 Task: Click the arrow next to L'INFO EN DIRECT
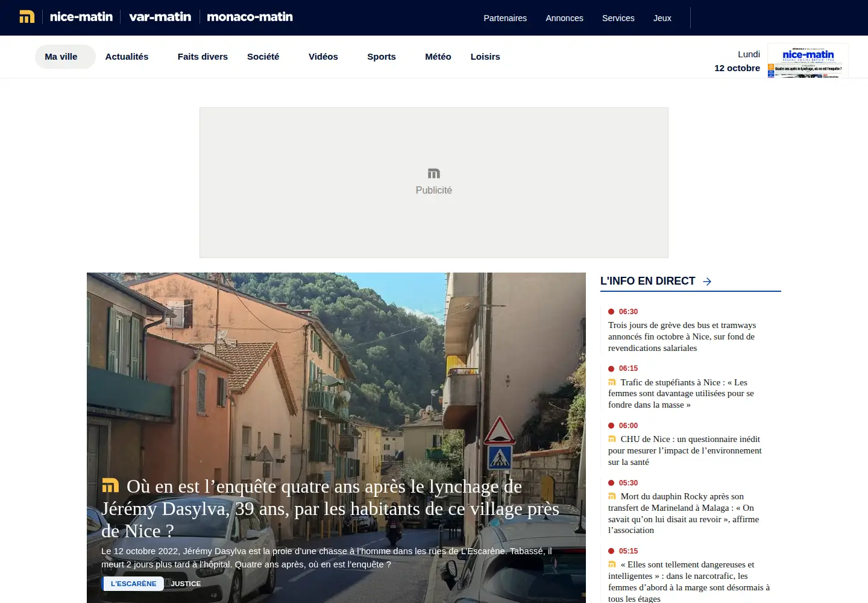(x=707, y=282)
